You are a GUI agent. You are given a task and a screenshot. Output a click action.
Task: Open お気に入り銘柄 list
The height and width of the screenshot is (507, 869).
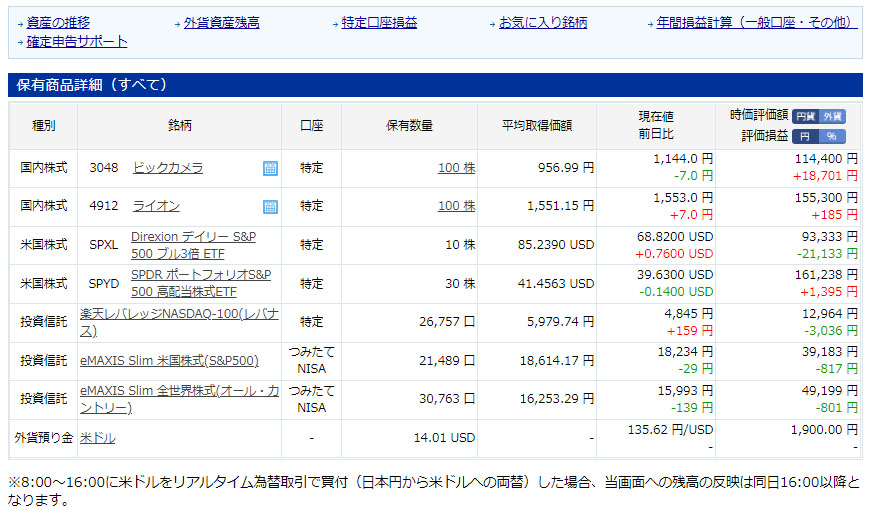(x=543, y=22)
